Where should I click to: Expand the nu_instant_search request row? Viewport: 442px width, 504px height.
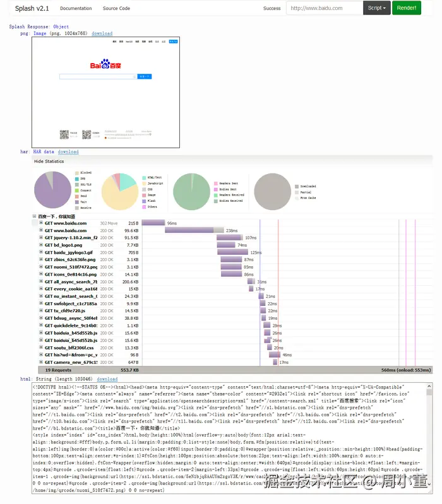point(41,296)
